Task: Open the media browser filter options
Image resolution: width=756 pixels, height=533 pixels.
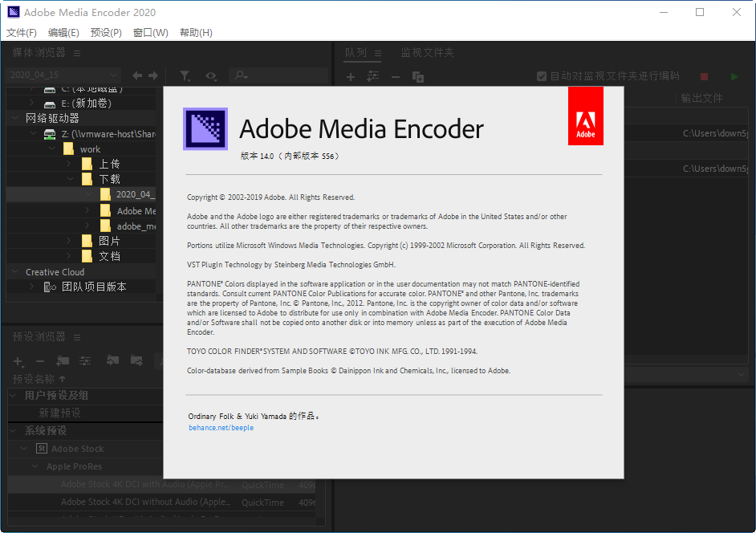Action: pos(185,75)
